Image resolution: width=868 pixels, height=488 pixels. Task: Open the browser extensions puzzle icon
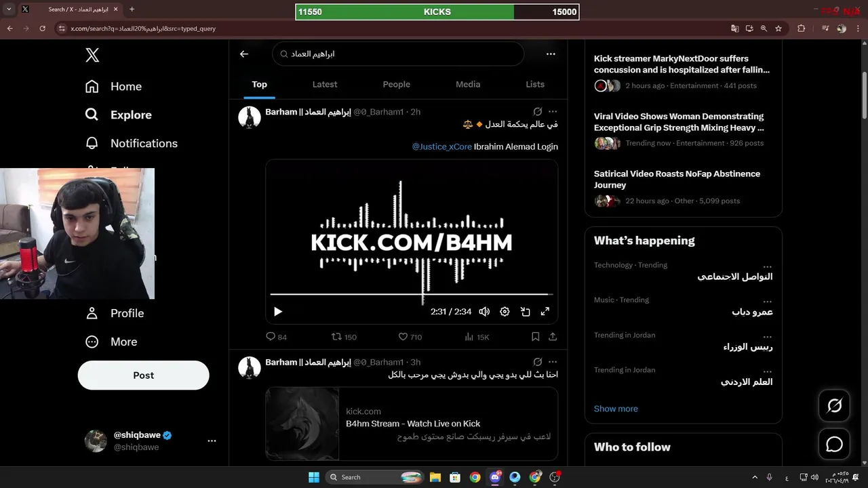(x=801, y=28)
